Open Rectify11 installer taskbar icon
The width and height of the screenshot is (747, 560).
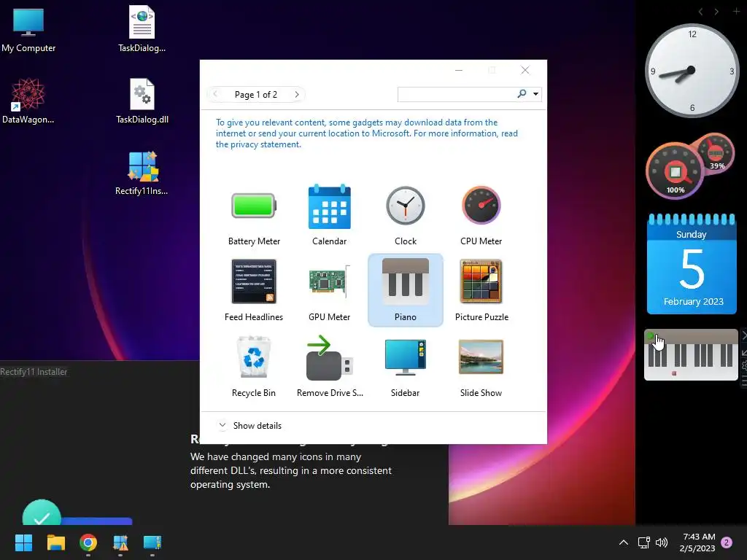120,542
